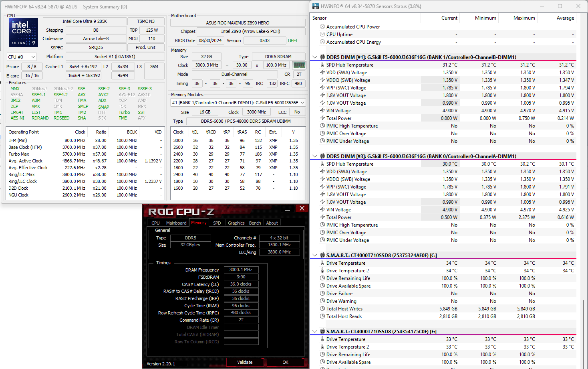Collapse the DDR5 DIMM [#1] sensor group
The image size is (588, 369).
coord(315,57)
